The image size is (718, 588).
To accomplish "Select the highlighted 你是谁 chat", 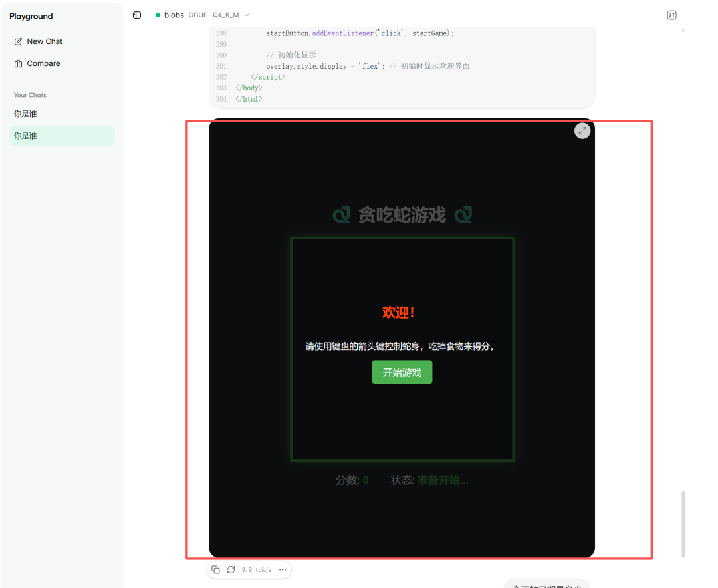I will click(x=62, y=136).
